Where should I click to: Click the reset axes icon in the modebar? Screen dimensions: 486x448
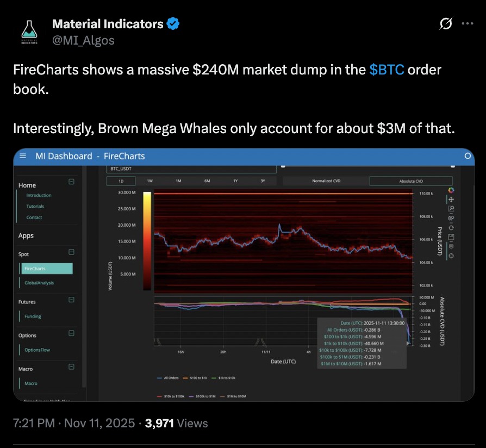pos(452,228)
